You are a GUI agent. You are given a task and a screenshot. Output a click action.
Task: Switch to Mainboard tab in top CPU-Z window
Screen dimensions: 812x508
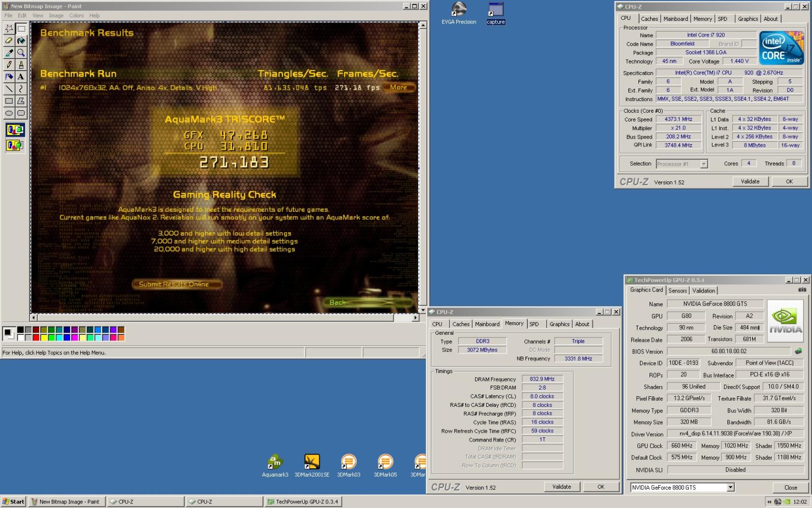[x=675, y=19]
